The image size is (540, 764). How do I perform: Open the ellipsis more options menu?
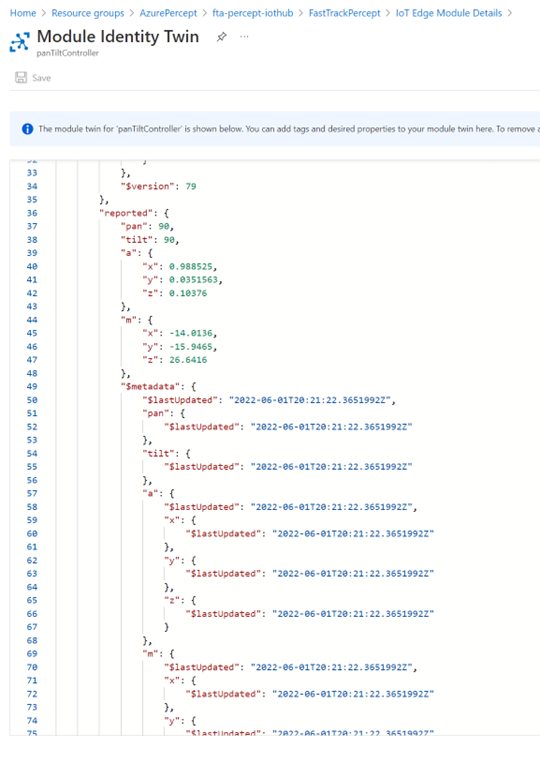coord(244,37)
